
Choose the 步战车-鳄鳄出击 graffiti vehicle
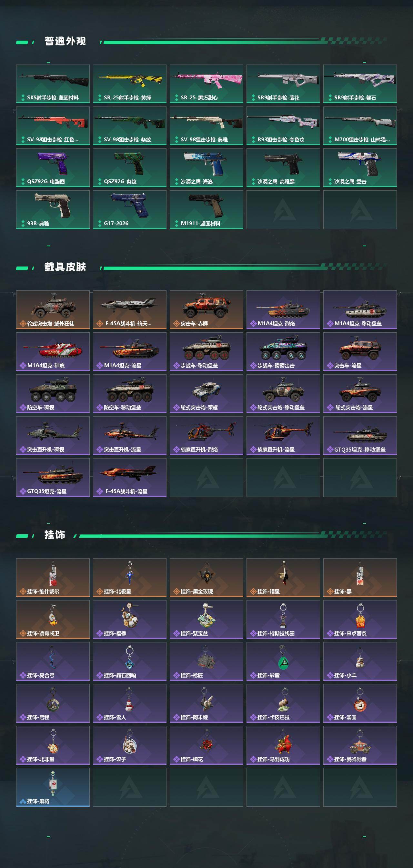pos(283,352)
